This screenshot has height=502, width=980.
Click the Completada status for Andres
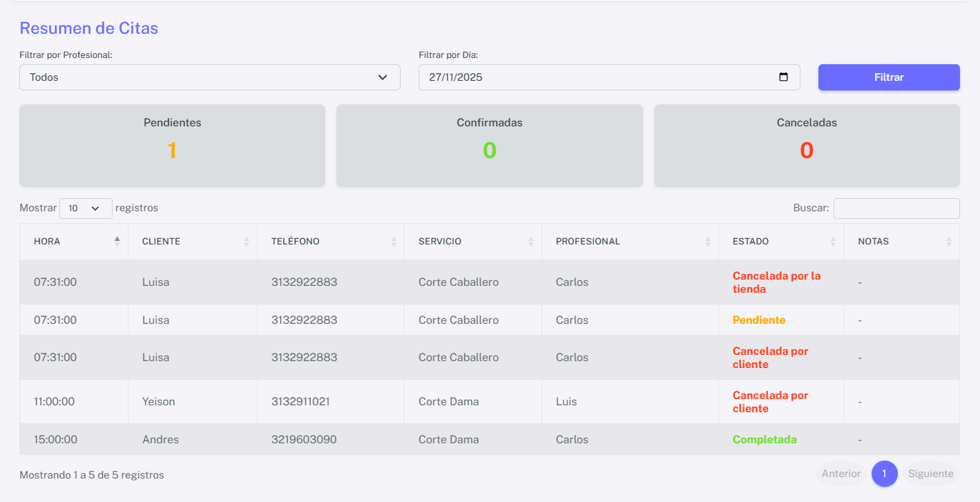[765, 439]
